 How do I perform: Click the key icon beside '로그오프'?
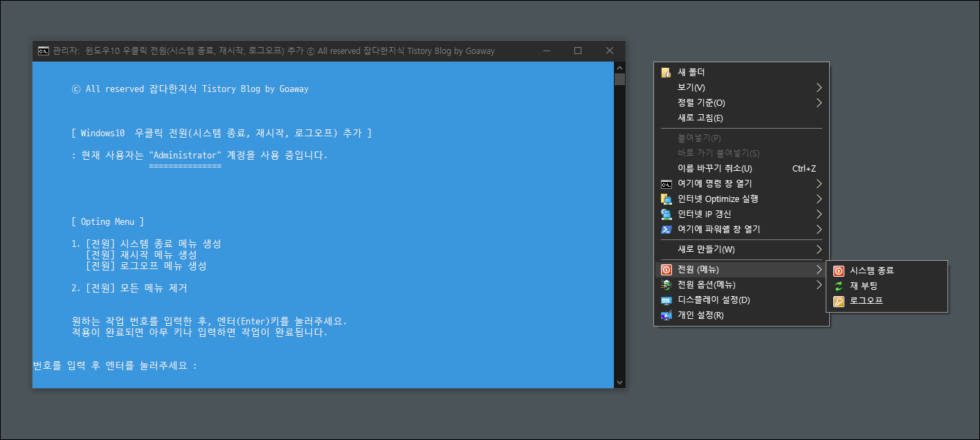click(839, 301)
